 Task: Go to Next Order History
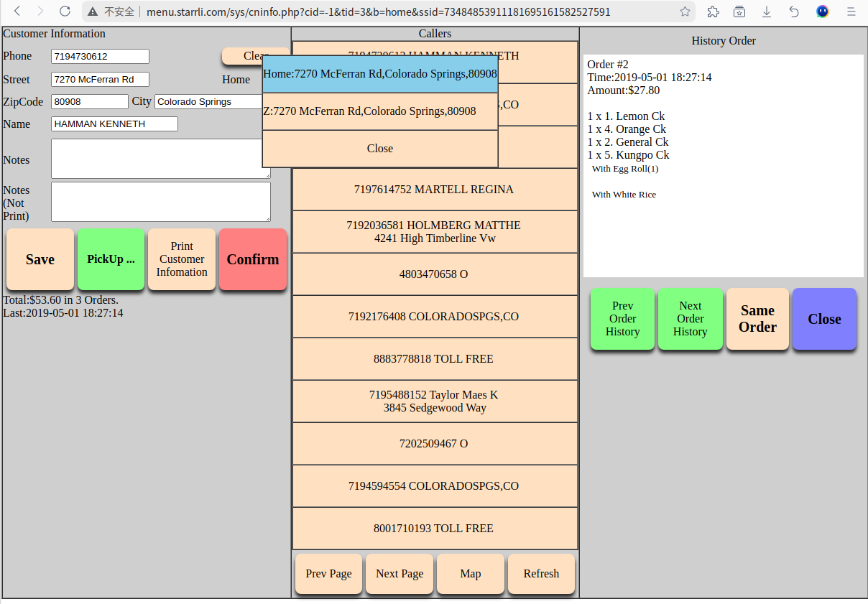[690, 319]
